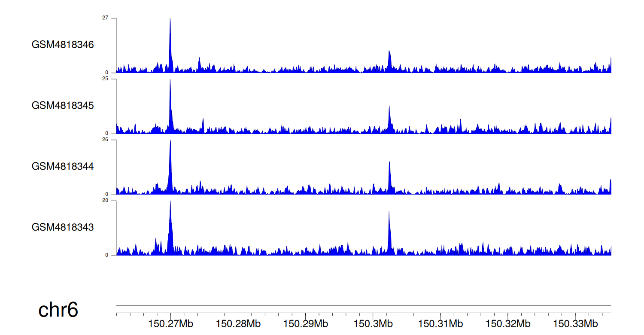644x335 pixels.
Task: Click the y-axis maximum value 26
Action: 105,140
